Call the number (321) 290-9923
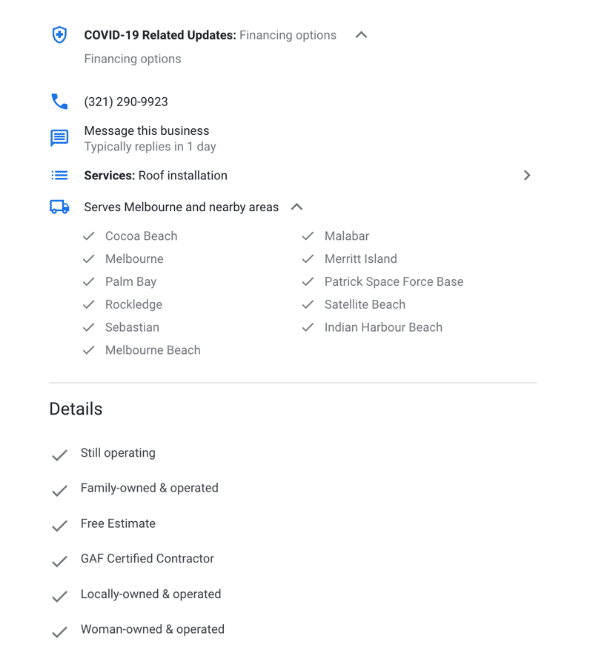Image resolution: width=604 pixels, height=661 pixels. click(x=126, y=102)
